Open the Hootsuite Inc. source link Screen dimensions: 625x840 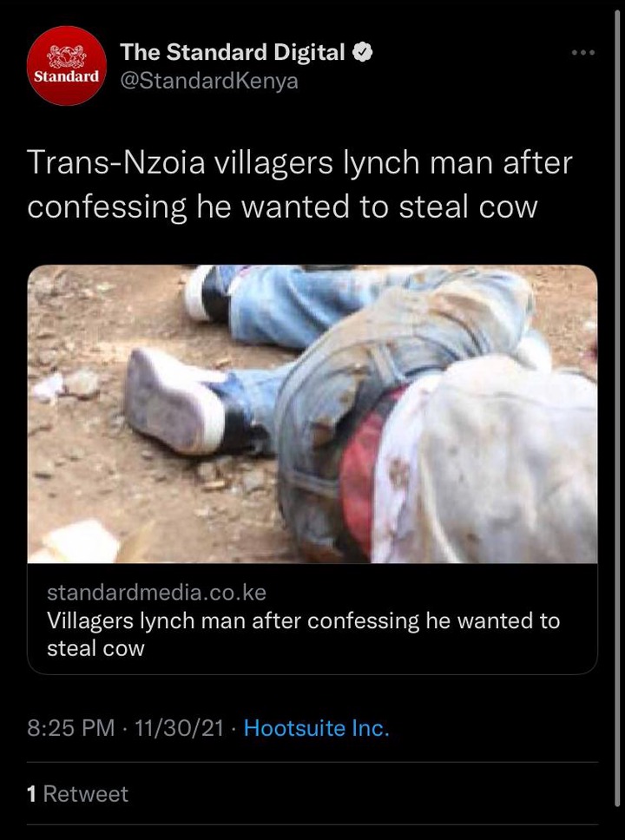click(x=316, y=728)
